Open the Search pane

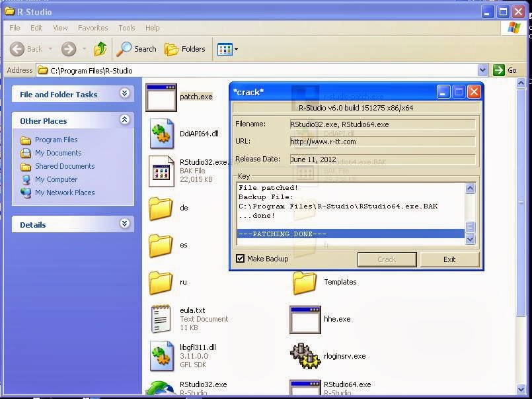pyautogui.click(x=136, y=49)
